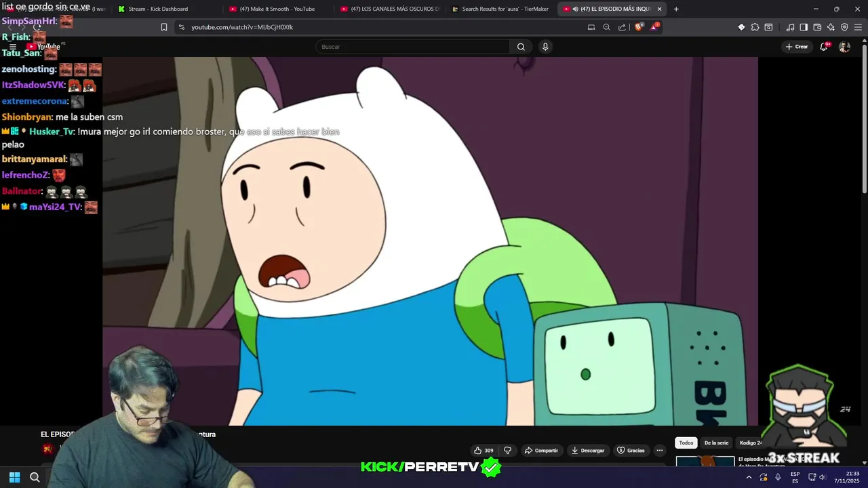This screenshot has width=868, height=488.
Task: Click chat username brittanyamaral
Action: (34, 159)
